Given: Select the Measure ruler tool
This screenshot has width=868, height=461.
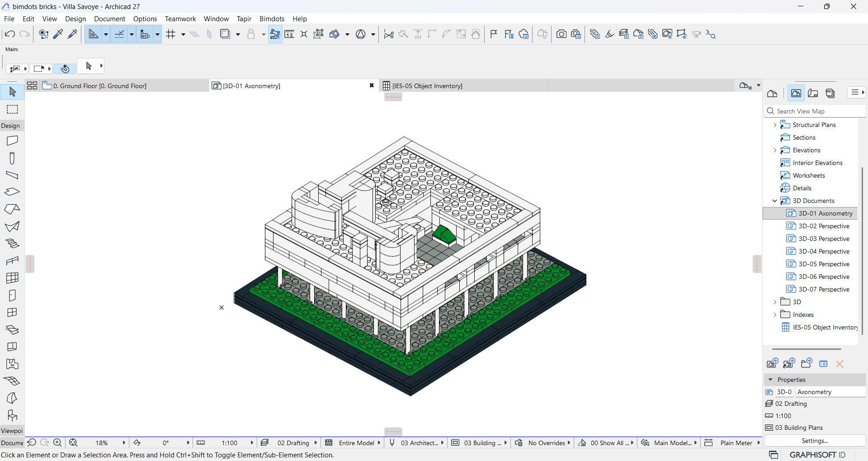Looking at the screenshot, I should point(289,34).
